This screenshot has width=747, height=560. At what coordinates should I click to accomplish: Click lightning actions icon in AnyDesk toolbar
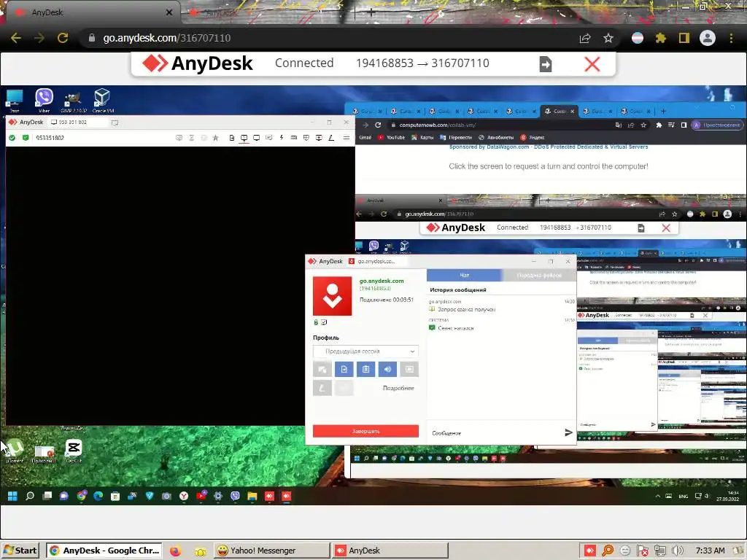tap(282, 138)
